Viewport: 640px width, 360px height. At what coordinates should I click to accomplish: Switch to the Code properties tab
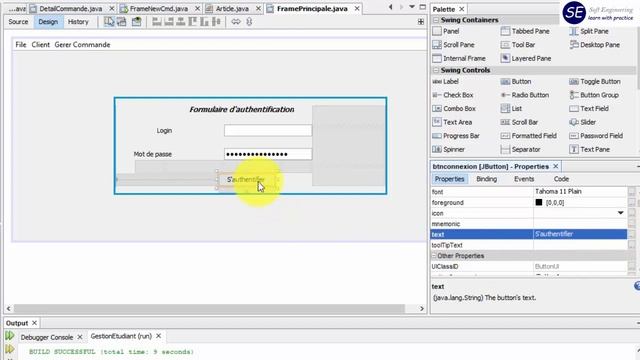(x=561, y=179)
